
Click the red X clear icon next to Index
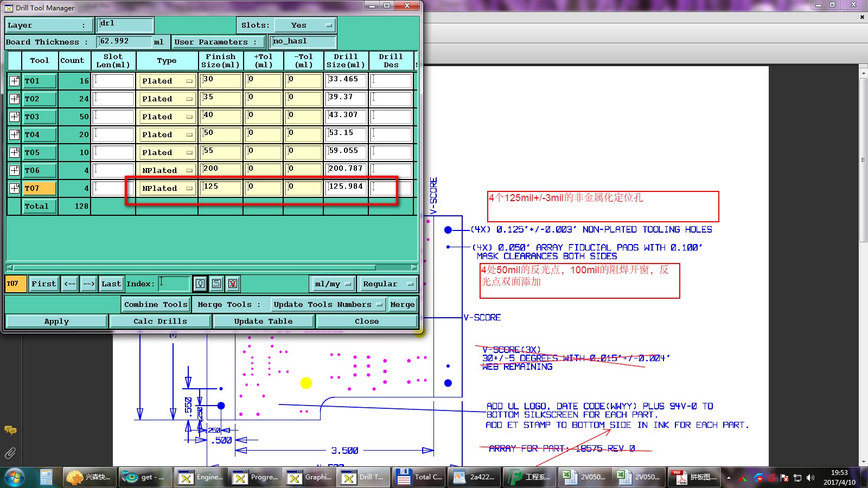coord(233,284)
